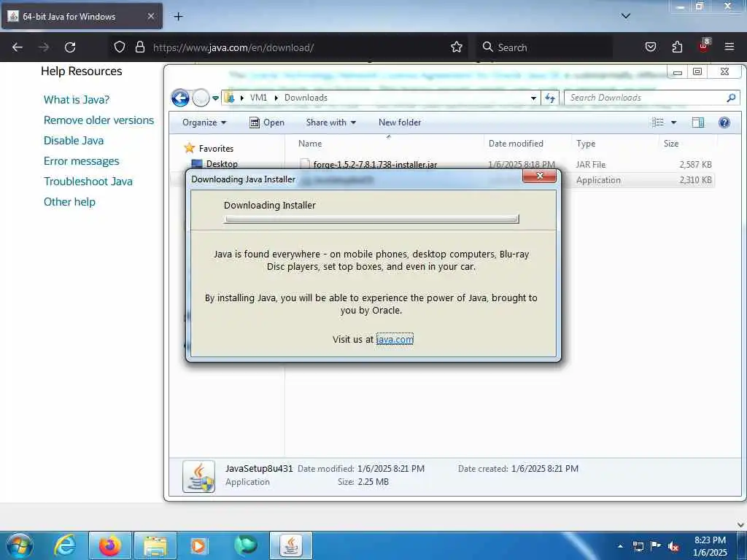Open a new Firefox tab
This screenshot has width=747, height=560.
(x=178, y=17)
